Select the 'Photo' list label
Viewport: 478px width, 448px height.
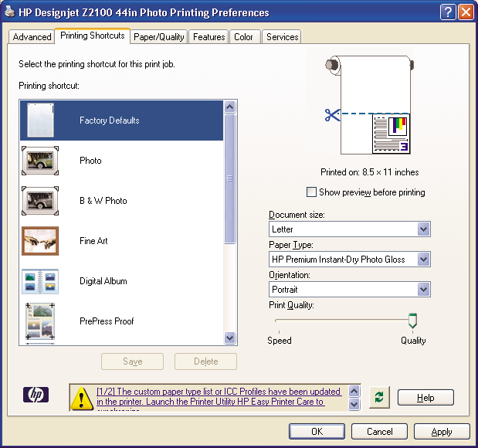(90, 161)
